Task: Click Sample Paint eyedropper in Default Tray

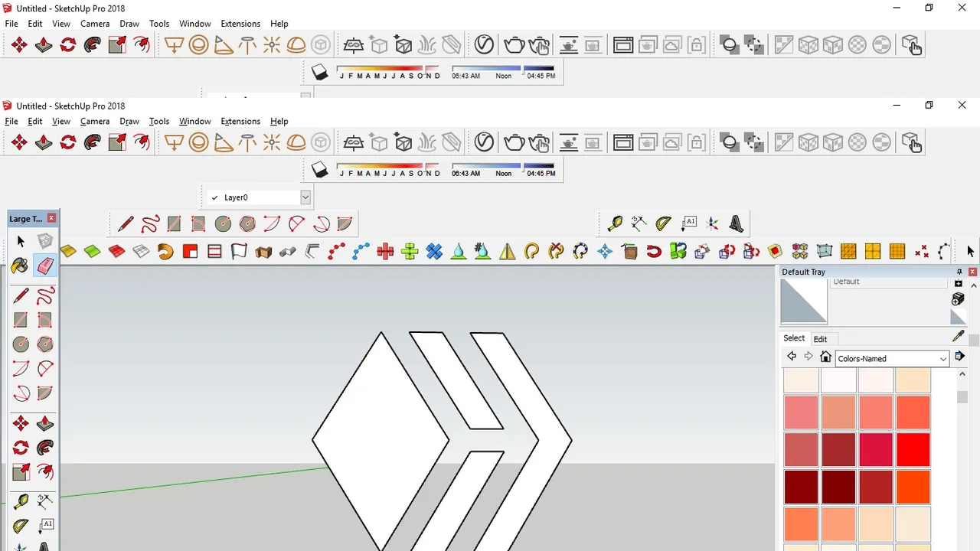Action: [x=958, y=336]
